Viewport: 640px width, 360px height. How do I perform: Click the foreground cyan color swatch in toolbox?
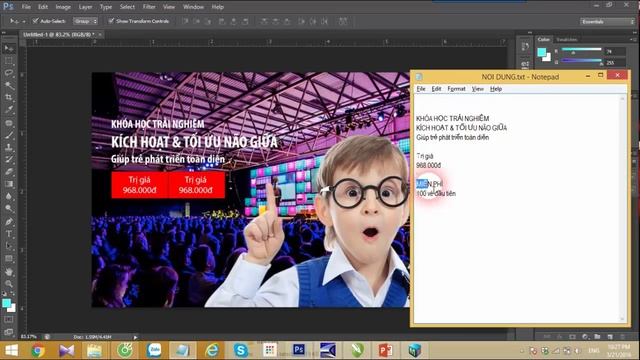coord(6,303)
